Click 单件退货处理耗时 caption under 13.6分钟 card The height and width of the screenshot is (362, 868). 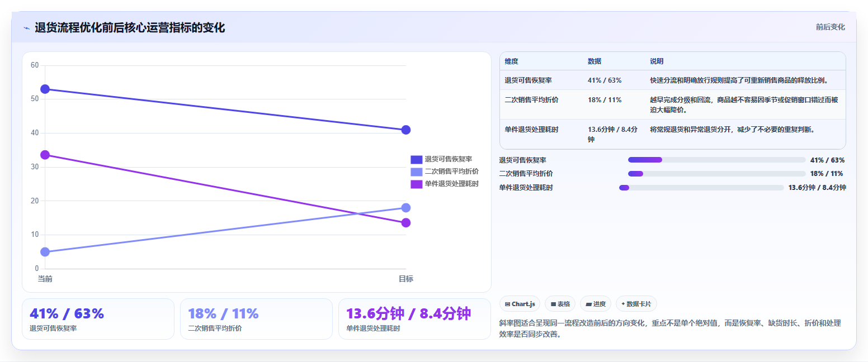tap(373, 328)
